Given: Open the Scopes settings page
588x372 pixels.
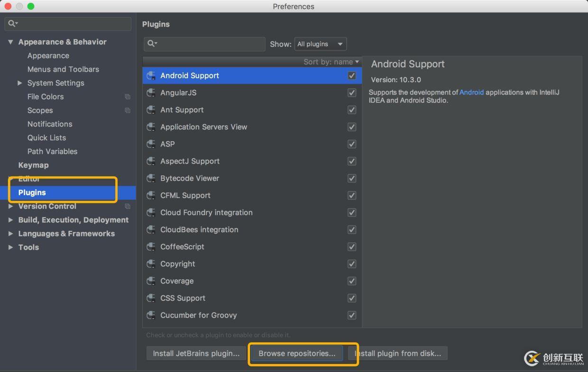Looking at the screenshot, I should tap(40, 110).
